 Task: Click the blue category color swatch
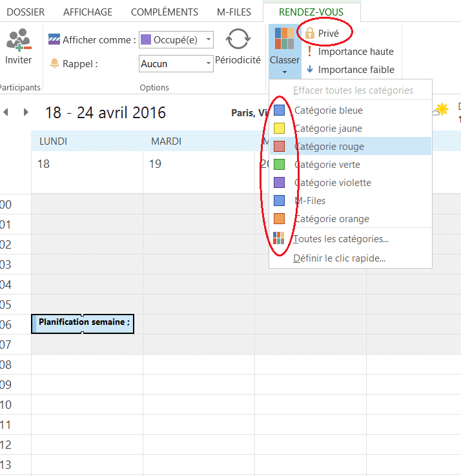click(279, 110)
